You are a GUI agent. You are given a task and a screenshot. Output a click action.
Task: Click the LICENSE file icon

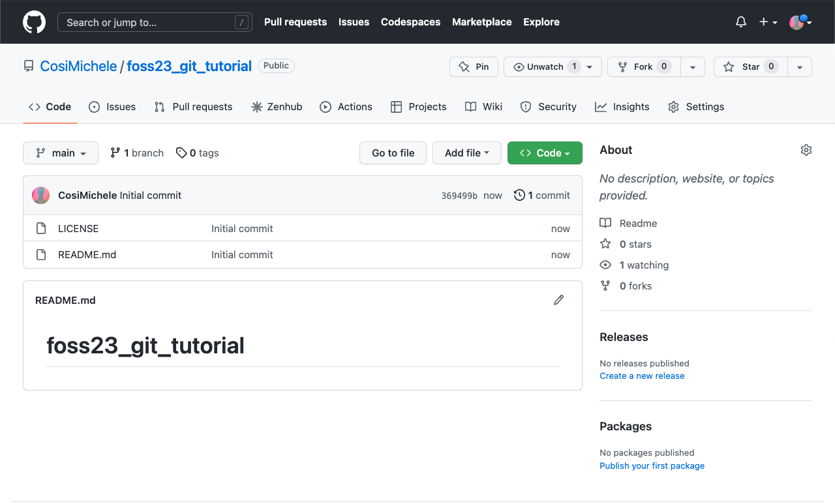[41, 229]
